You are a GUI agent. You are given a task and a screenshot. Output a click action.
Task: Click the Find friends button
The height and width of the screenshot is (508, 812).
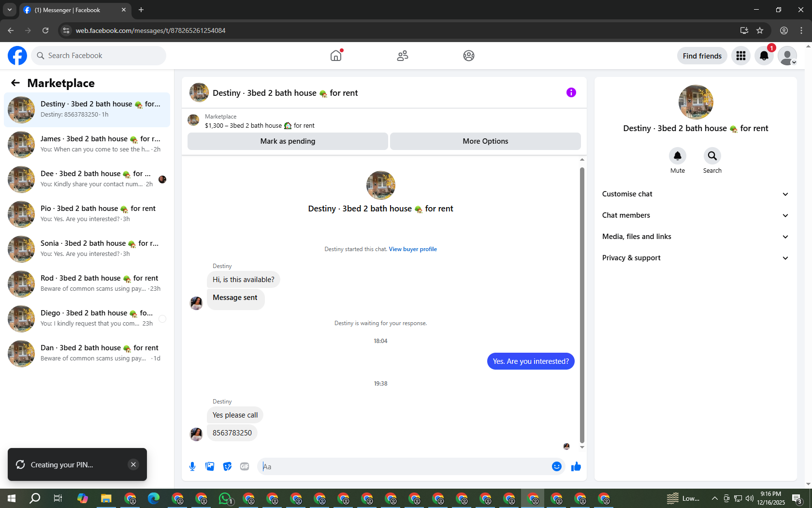[702, 56]
